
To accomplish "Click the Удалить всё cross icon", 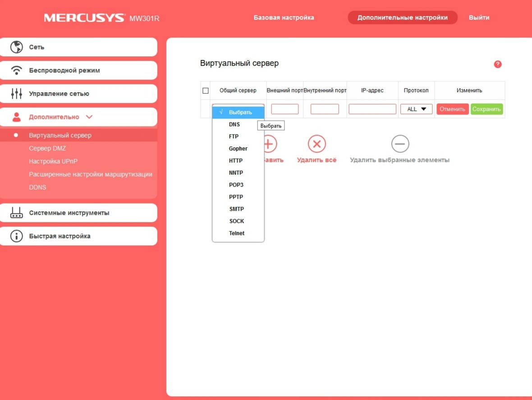I will click(x=316, y=144).
